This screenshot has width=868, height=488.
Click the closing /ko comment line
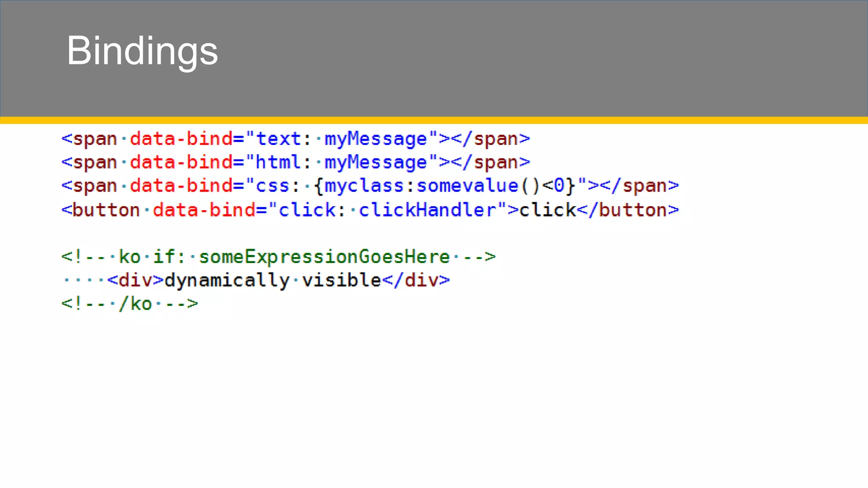[x=129, y=304]
